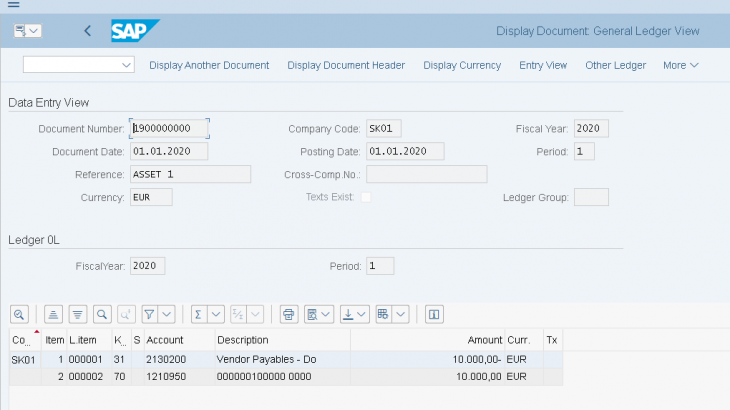This screenshot has height=410, width=730.
Task: Switch to Entry View
Action: [x=543, y=65]
